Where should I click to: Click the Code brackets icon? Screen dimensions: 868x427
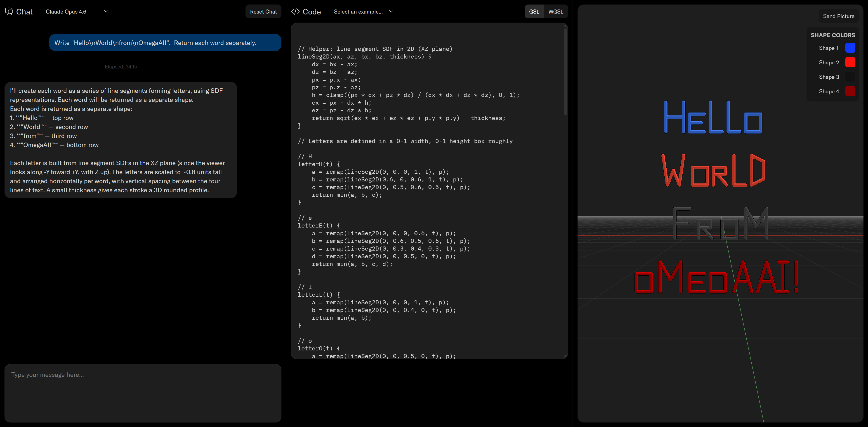pos(295,12)
